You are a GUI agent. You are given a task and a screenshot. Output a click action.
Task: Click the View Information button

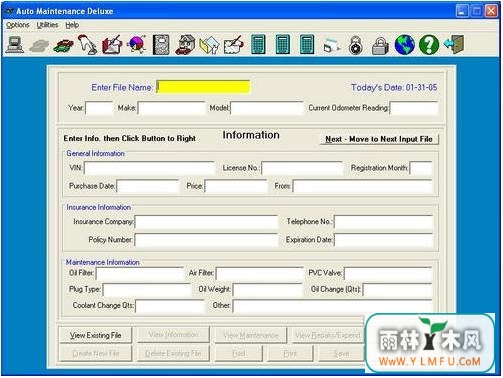click(173, 335)
